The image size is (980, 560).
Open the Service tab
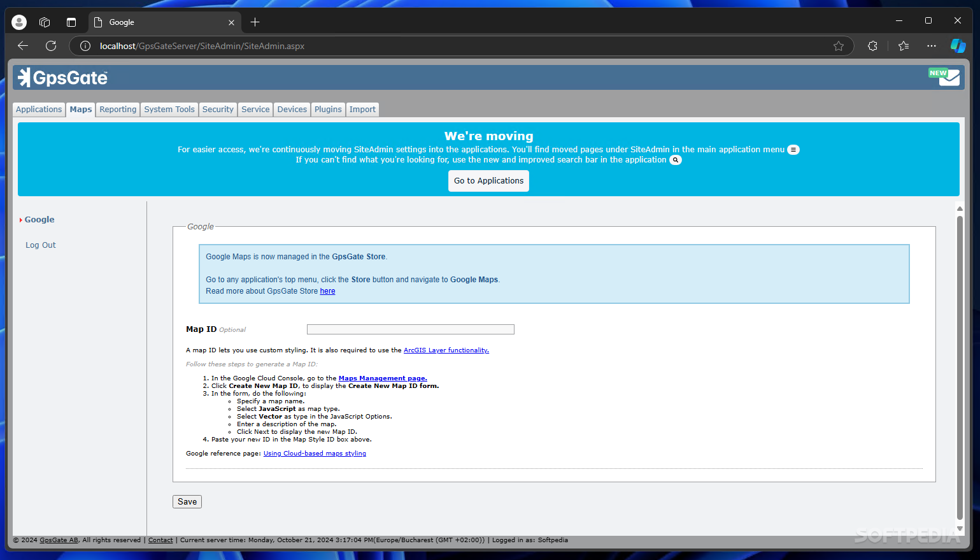coord(255,110)
